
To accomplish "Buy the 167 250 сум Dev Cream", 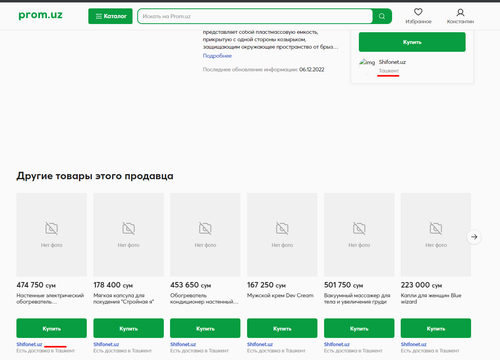I will [x=282, y=328].
